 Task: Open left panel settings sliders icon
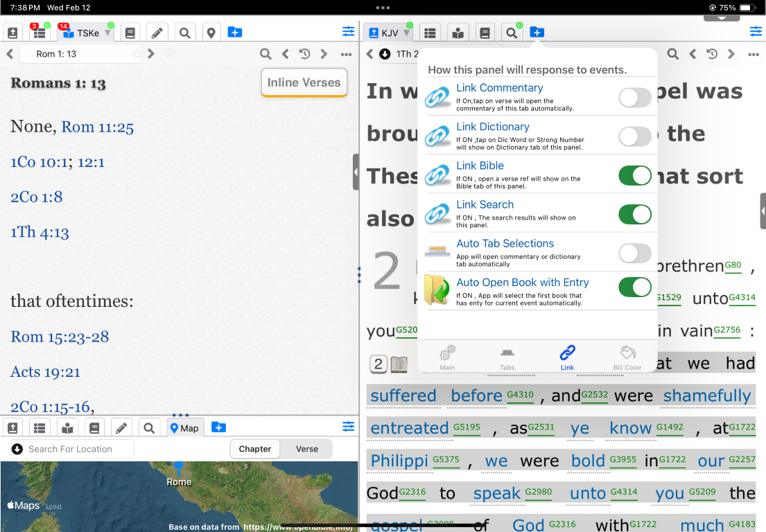point(348,32)
